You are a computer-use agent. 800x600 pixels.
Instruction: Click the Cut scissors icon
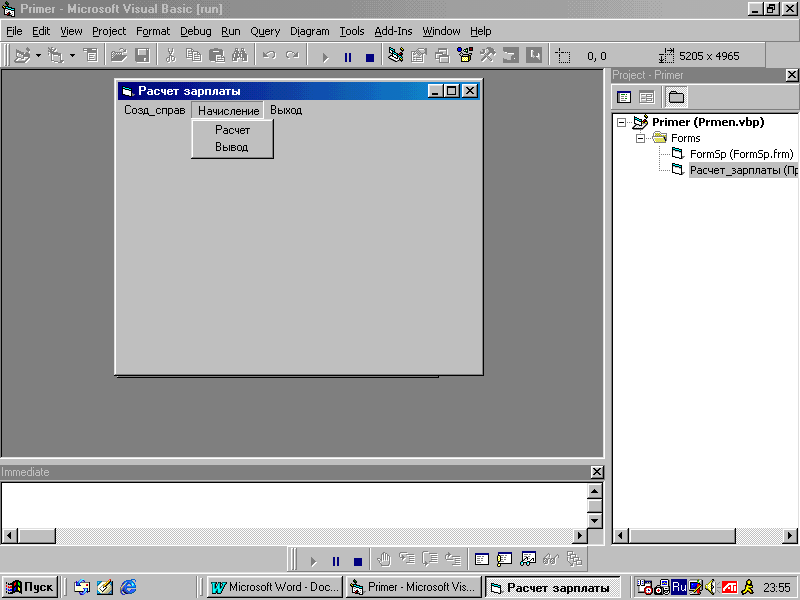click(x=170, y=55)
